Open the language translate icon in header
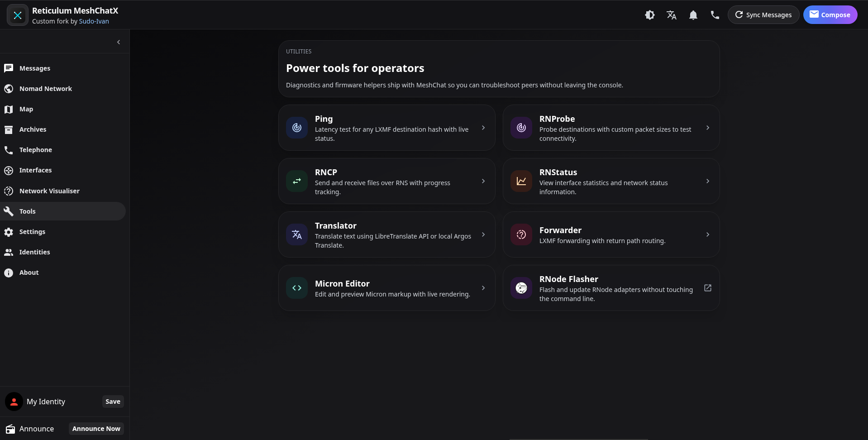This screenshot has height=440, width=868. tap(671, 15)
